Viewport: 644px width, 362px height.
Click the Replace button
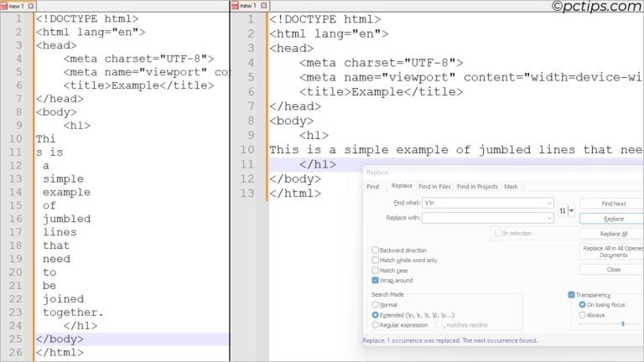point(613,219)
